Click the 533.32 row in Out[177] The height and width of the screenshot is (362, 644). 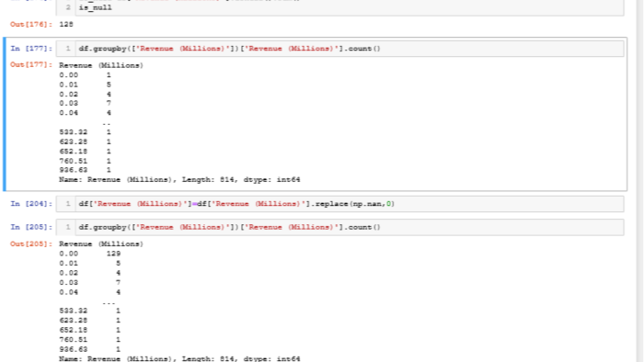pyautogui.click(x=85, y=132)
